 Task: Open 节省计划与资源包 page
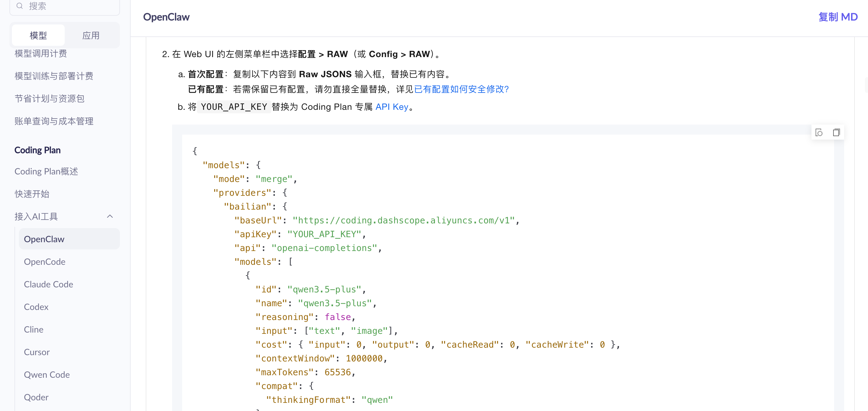(x=50, y=99)
